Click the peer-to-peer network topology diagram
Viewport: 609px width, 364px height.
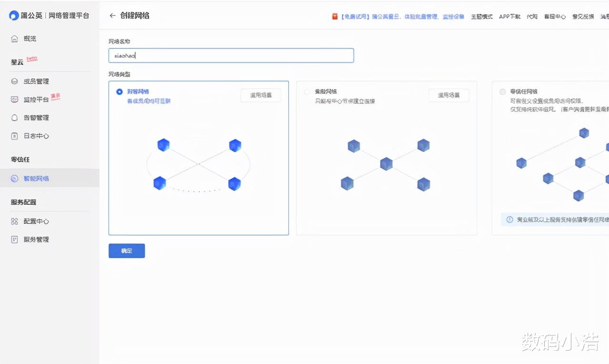tap(198, 164)
